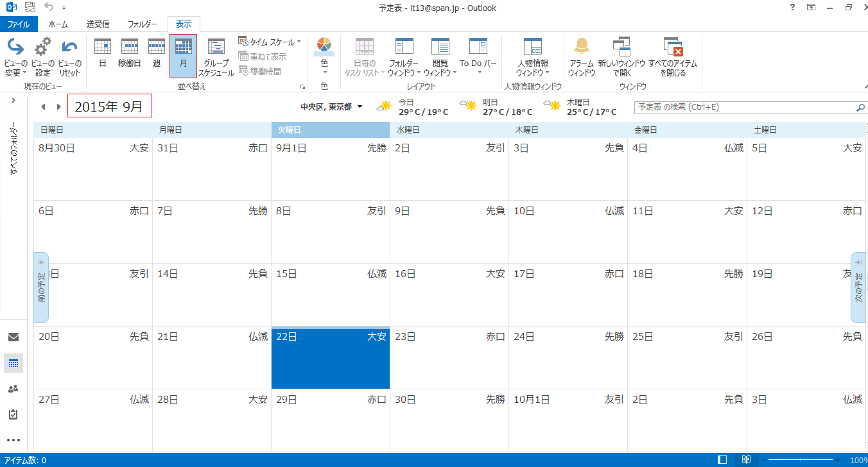Select the 22日 calendar cell

pyautogui.click(x=331, y=359)
